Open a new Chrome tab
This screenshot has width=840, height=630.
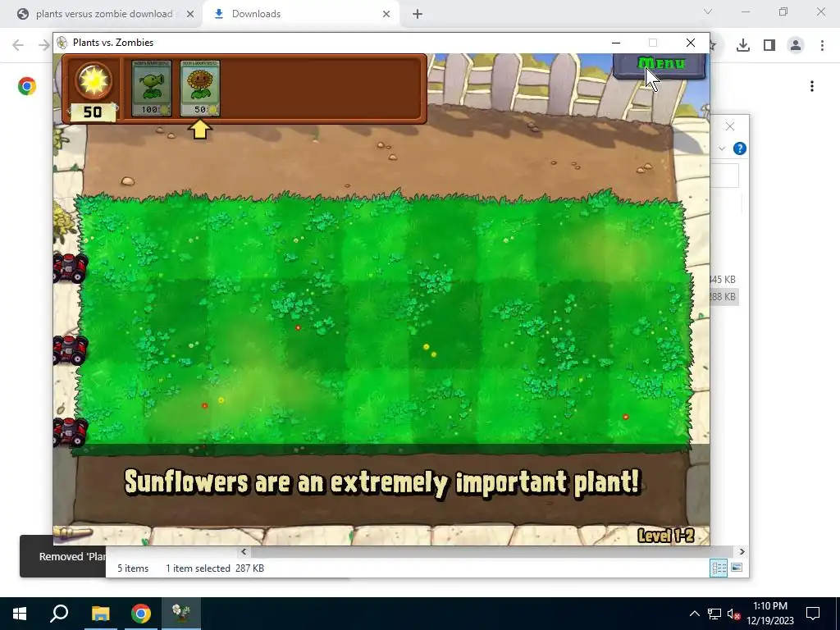[418, 14]
